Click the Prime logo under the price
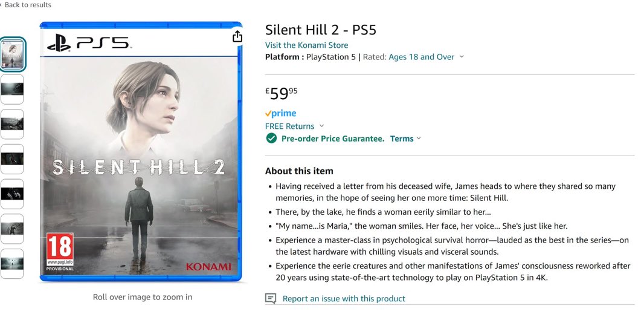This screenshot has width=644, height=317. (281, 113)
